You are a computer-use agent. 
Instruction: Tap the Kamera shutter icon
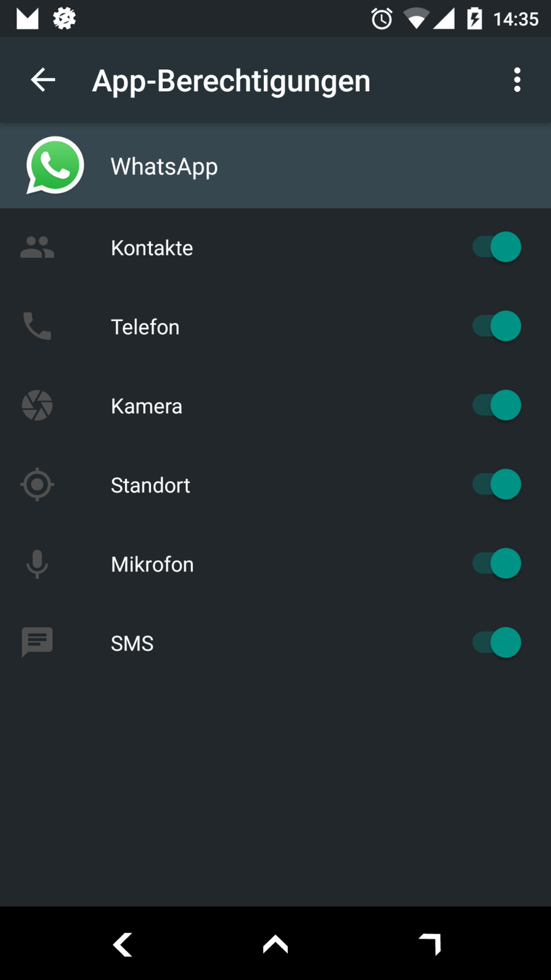(x=37, y=405)
